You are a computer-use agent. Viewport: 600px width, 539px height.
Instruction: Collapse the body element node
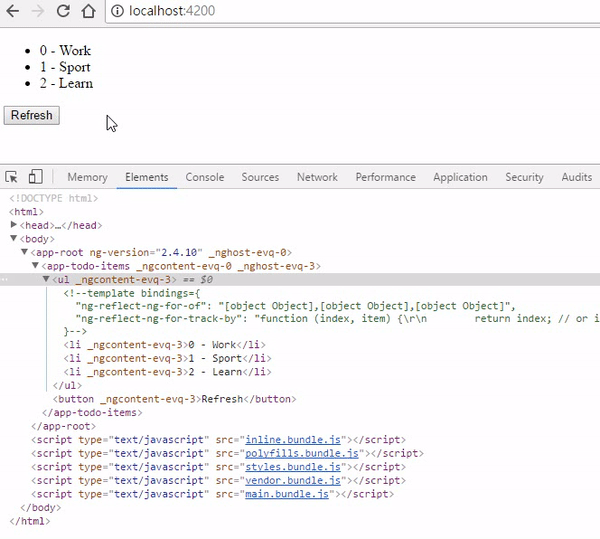pyautogui.click(x=14, y=238)
